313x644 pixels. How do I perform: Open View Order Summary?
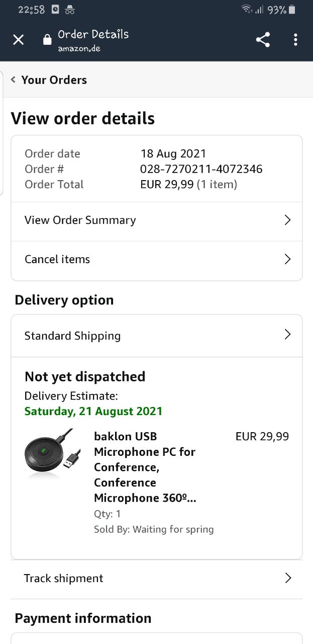click(80, 220)
